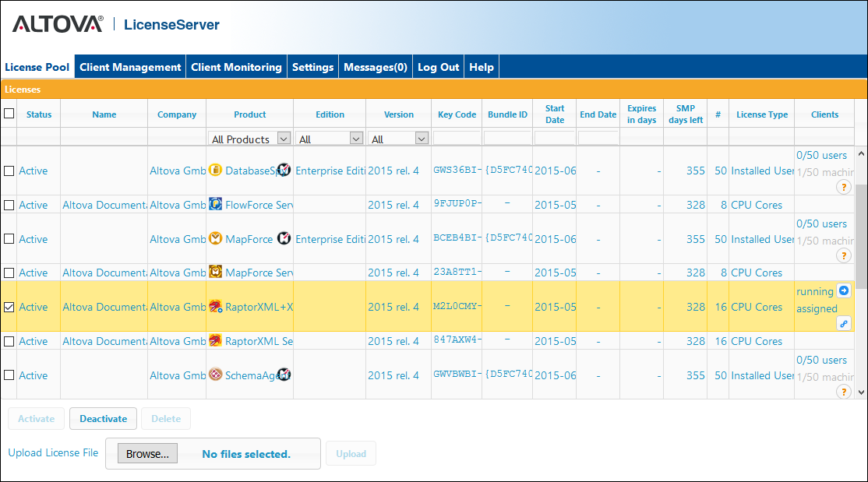The image size is (868, 482).
Task: Check the FlowForce Server license checkbox
Action: (9, 205)
